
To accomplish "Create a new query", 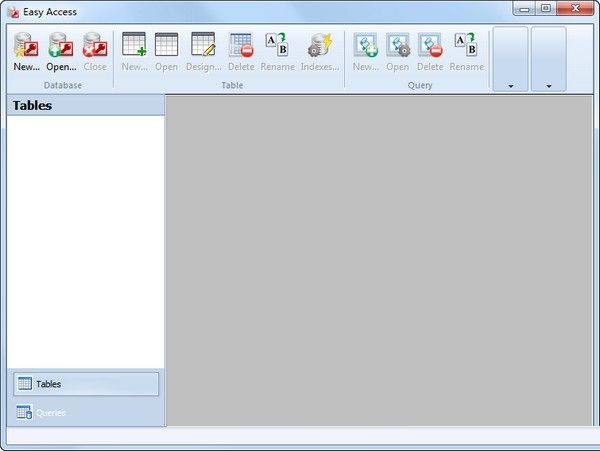I will pos(365,52).
